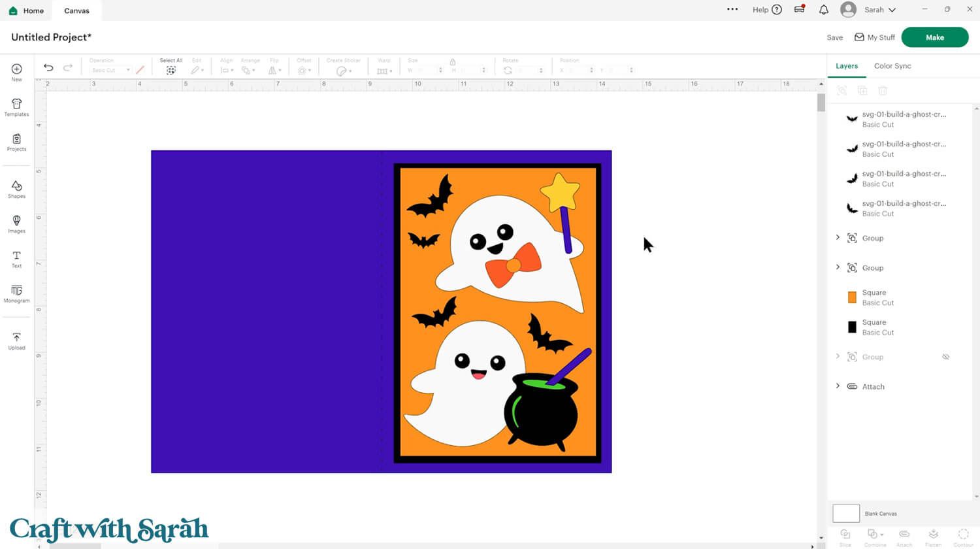Select the Text tool
Screen dimensions: 980x549
(16, 259)
